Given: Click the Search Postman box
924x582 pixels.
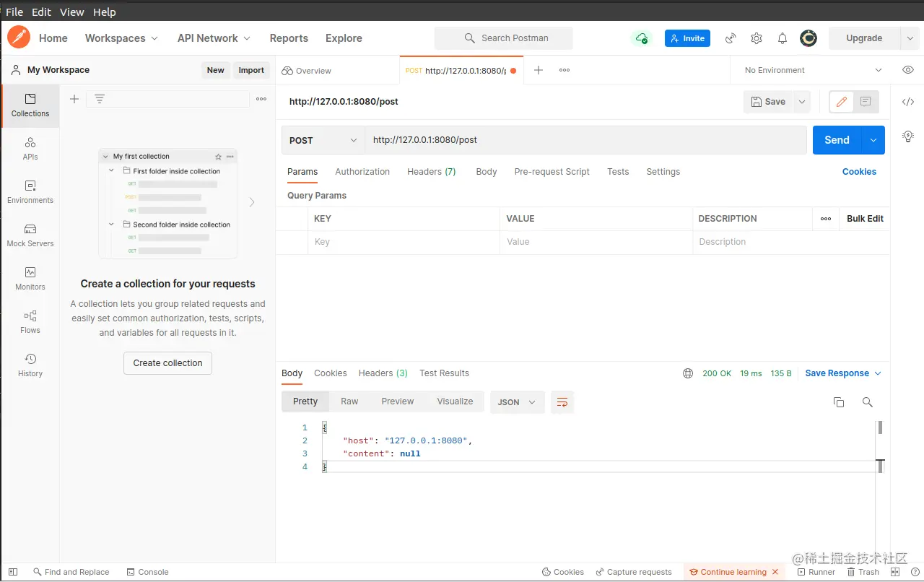Looking at the screenshot, I should click(504, 38).
